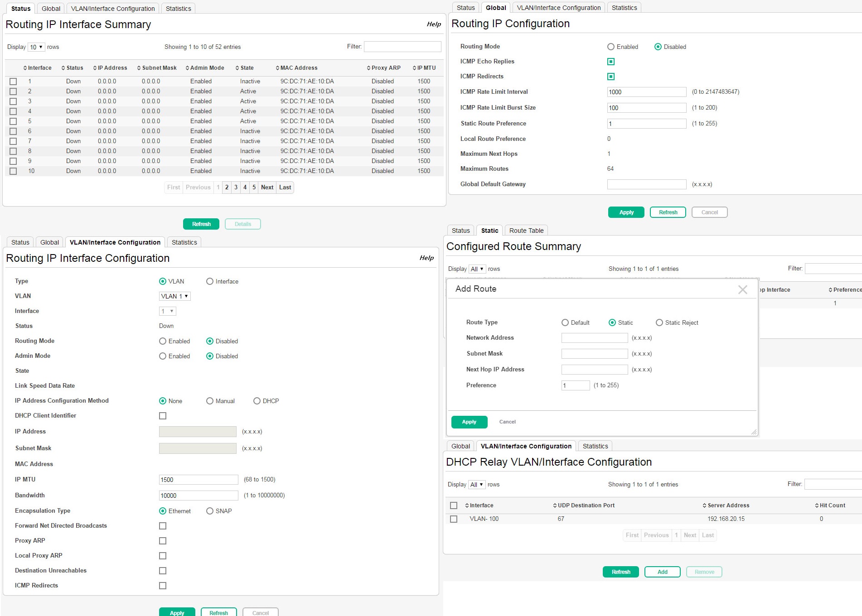Screen dimensions: 862x616
Task: Sort Interface Summary by IP Address column
Action: point(110,68)
